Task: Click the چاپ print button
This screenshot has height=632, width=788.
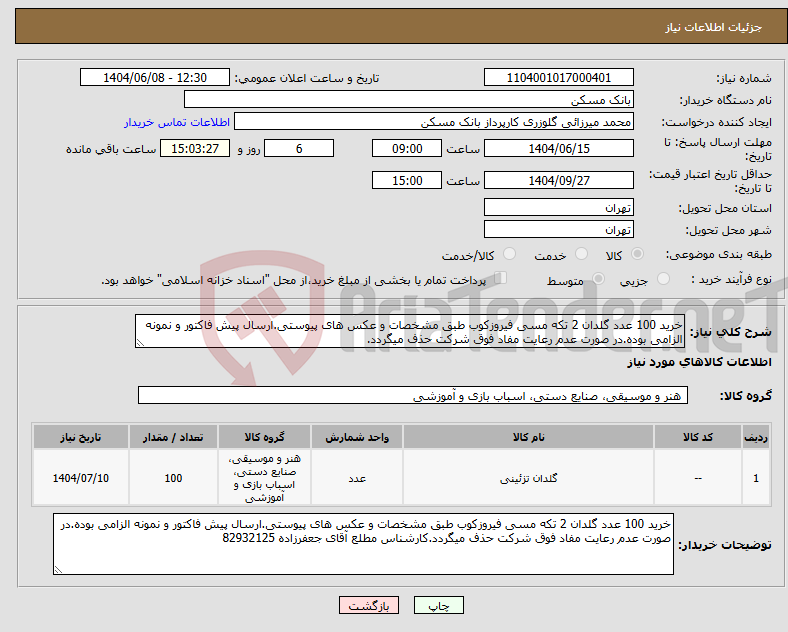Action: point(439,605)
